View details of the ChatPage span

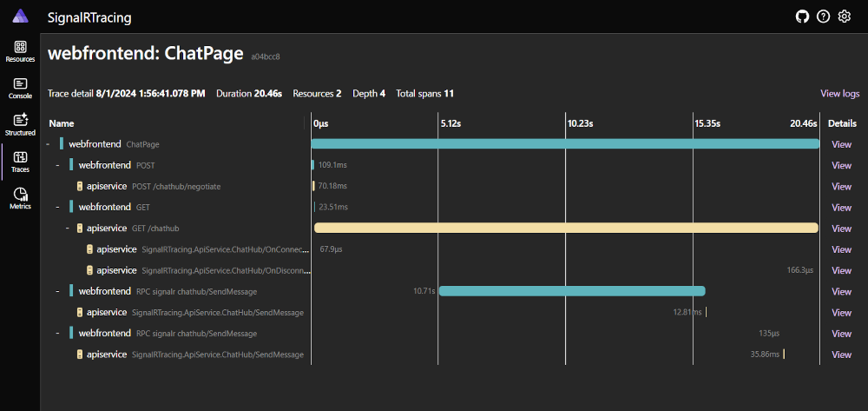coord(841,144)
